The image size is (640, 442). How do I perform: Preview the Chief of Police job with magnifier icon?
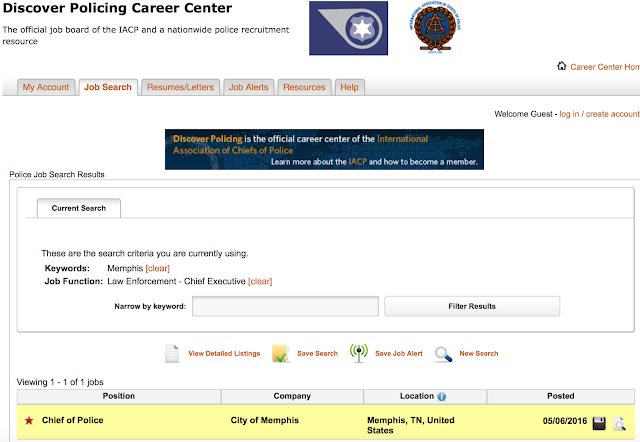(x=619, y=424)
